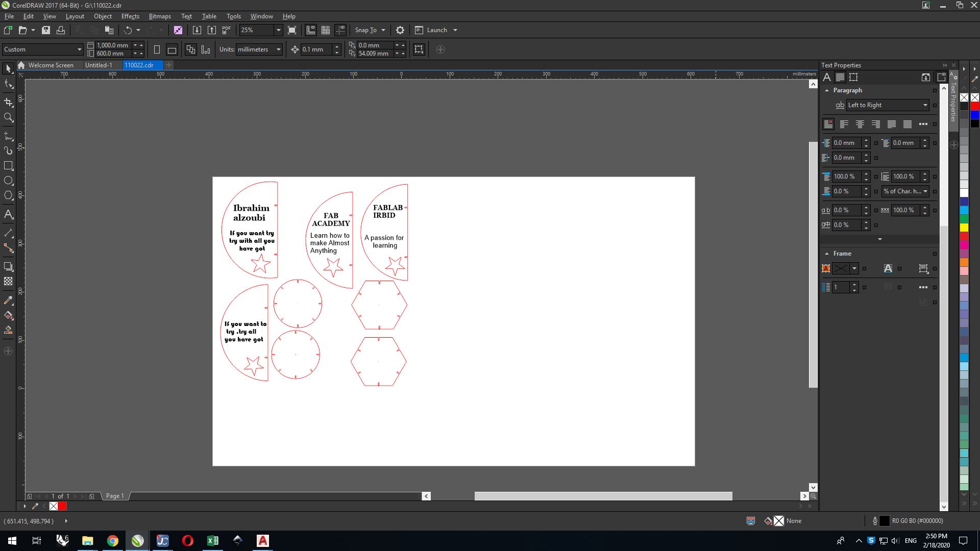The width and height of the screenshot is (980, 551).
Task: Toggle show grid button
Action: pos(326,30)
